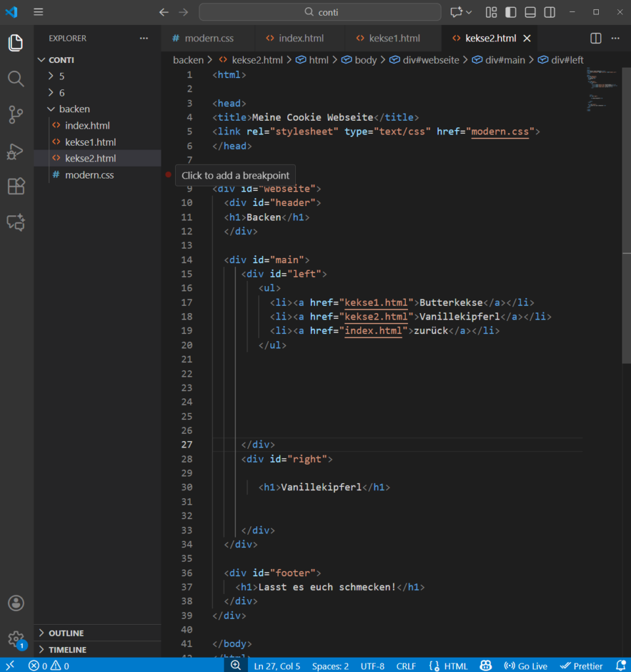This screenshot has height=672, width=631.
Task: Expand folder 5 in the Explorer
Action: point(62,76)
